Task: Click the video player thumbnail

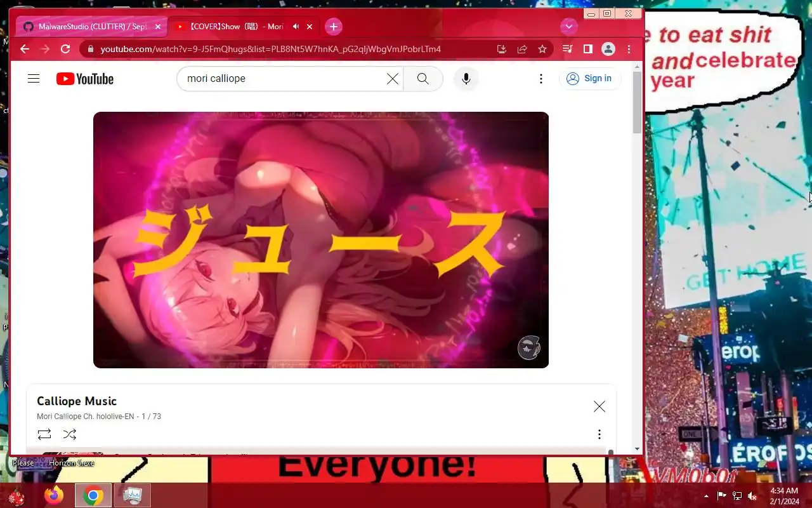Action: (321, 240)
